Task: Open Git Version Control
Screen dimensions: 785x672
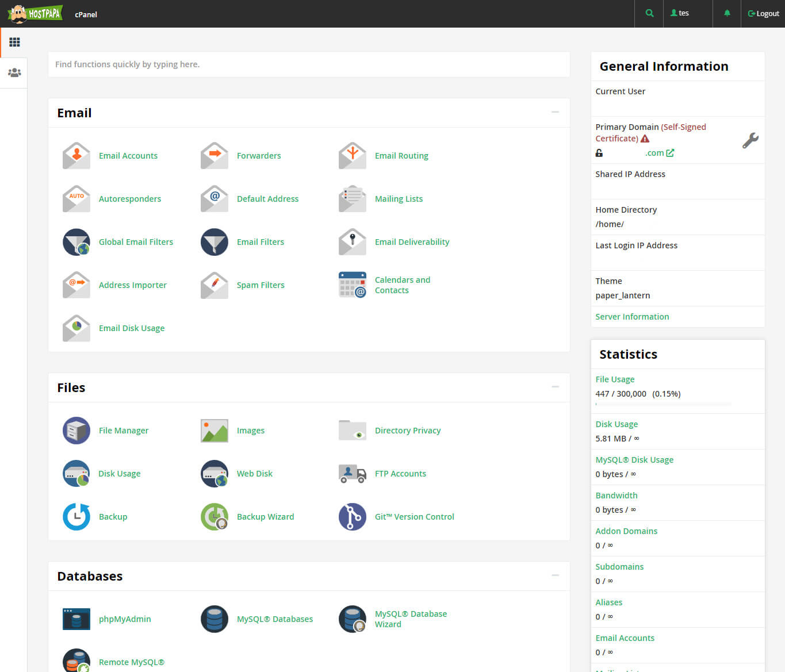Action: tap(414, 516)
